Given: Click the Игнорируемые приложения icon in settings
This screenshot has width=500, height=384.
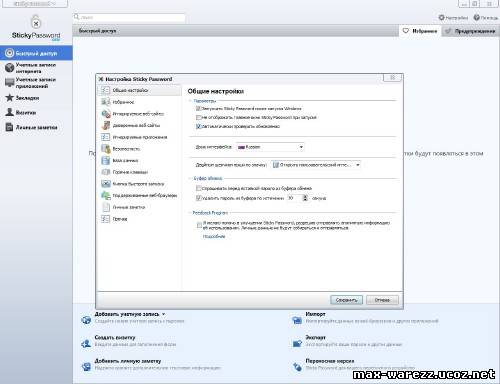Looking at the screenshot, I should tap(105, 137).
